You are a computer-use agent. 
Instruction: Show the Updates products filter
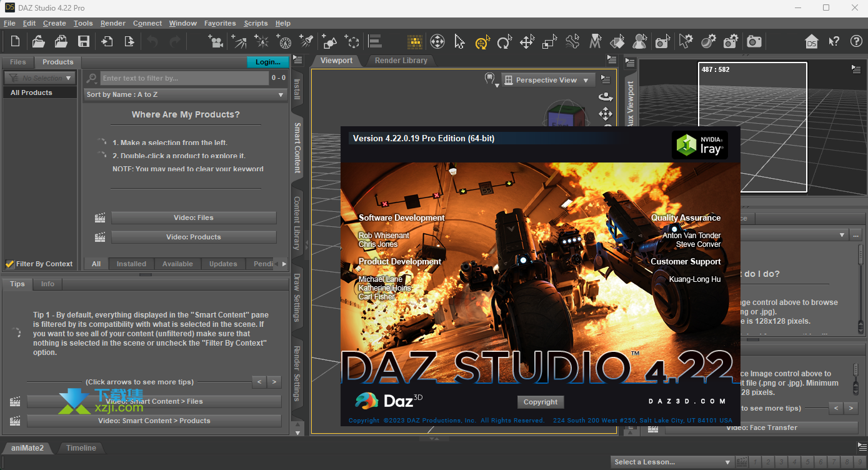point(223,264)
